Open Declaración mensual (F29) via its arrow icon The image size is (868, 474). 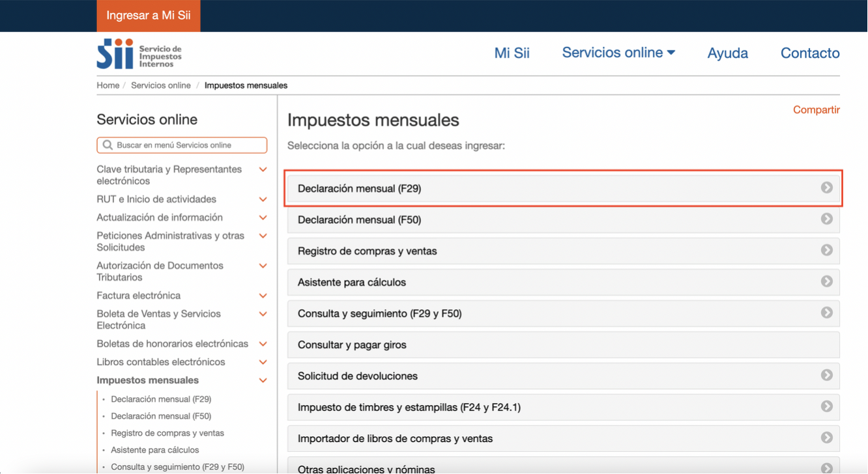[827, 188]
